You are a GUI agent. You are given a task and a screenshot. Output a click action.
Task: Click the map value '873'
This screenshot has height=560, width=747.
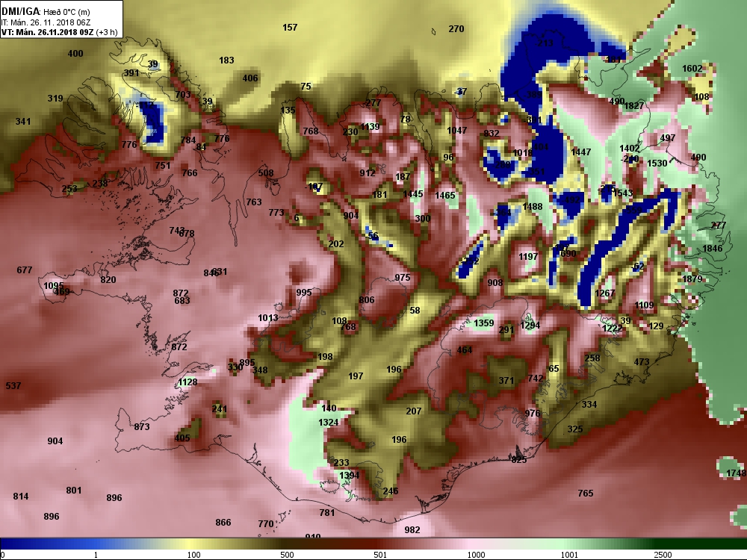coord(141,426)
